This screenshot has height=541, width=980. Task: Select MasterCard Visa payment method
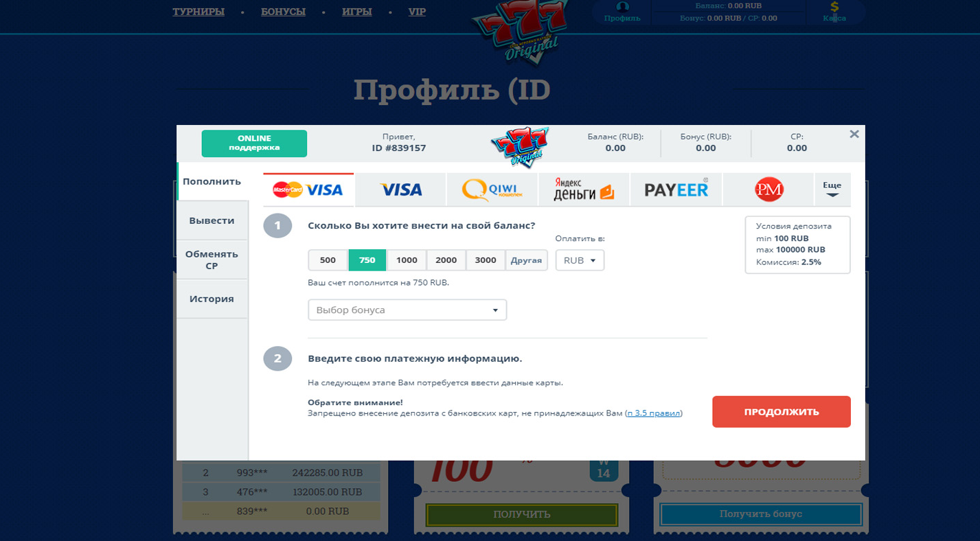pos(308,189)
